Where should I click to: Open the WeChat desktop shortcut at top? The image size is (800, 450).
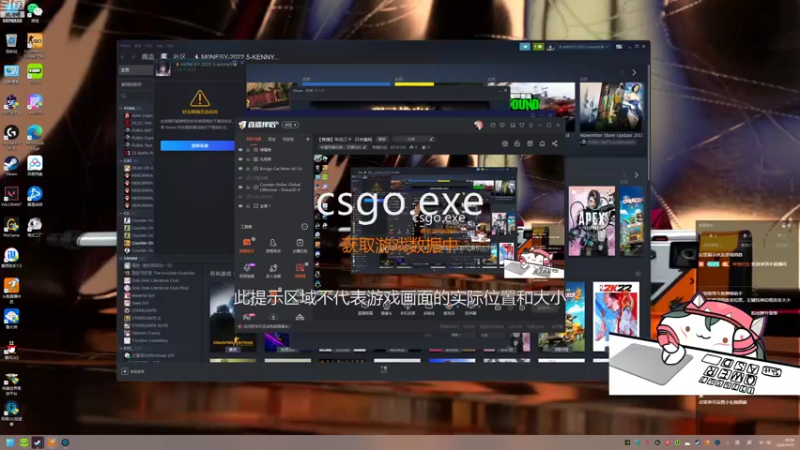pyautogui.click(x=35, y=12)
